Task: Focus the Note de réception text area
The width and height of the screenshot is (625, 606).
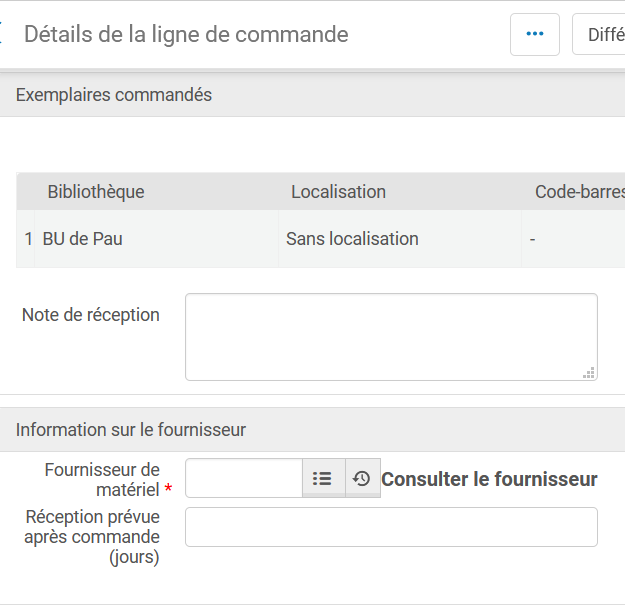Action: [x=390, y=336]
